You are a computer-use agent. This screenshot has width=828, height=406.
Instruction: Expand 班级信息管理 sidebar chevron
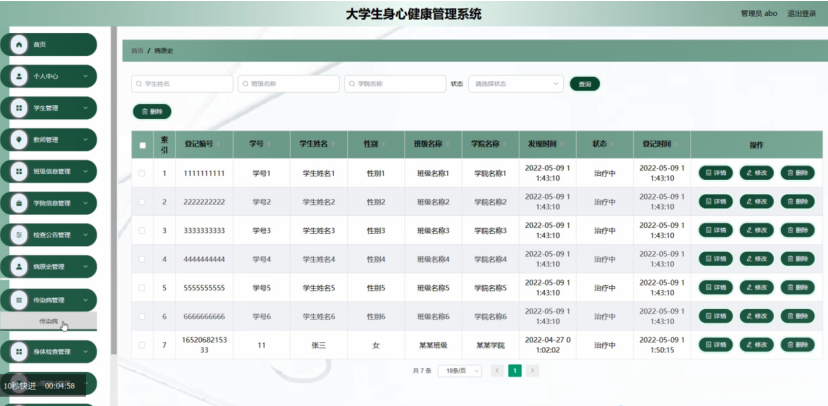86,172
